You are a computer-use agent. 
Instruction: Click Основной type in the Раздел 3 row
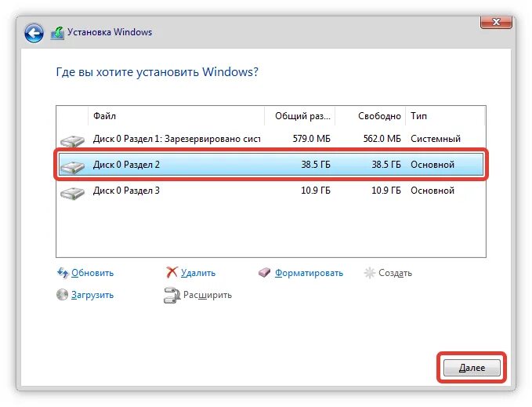[432, 191]
